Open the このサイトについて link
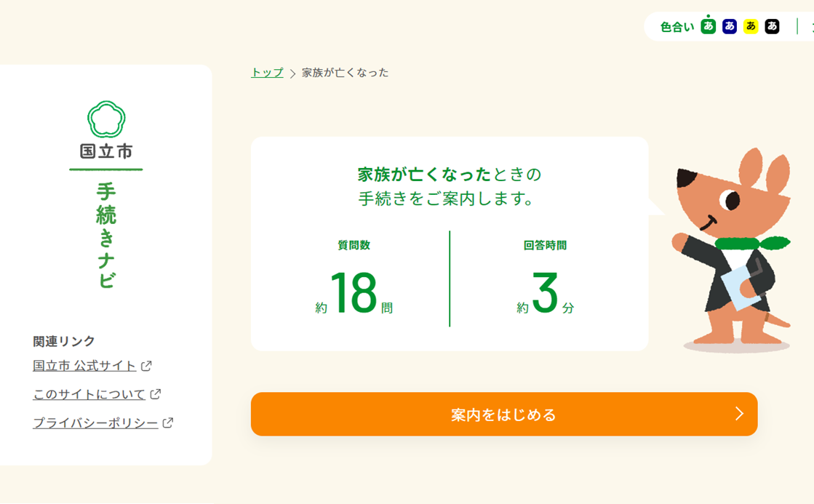The width and height of the screenshot is (814, 504). 89,394
